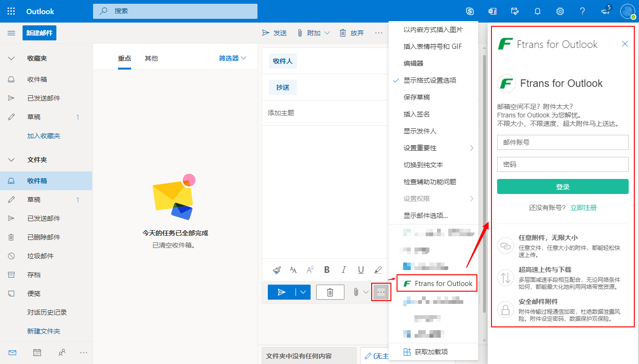639x364 pixels.
Task: Open Junk Email (垃圾邮件) folder
Action: tap(46, 256)
